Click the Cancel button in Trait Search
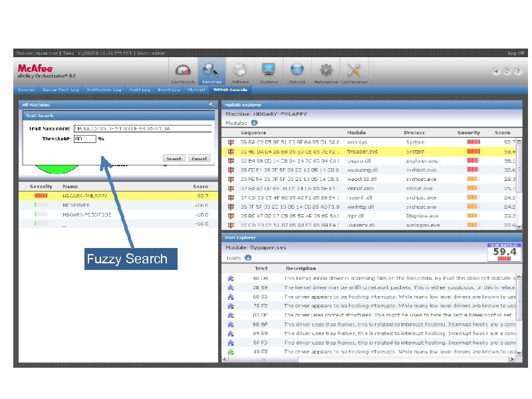The image size is (532, 399). 199,158
